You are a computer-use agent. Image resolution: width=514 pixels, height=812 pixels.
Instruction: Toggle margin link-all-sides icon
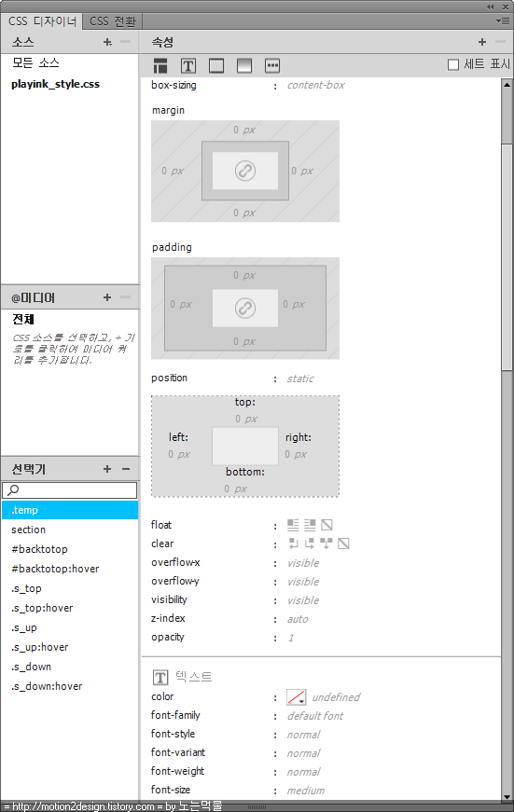click(245, 171)
